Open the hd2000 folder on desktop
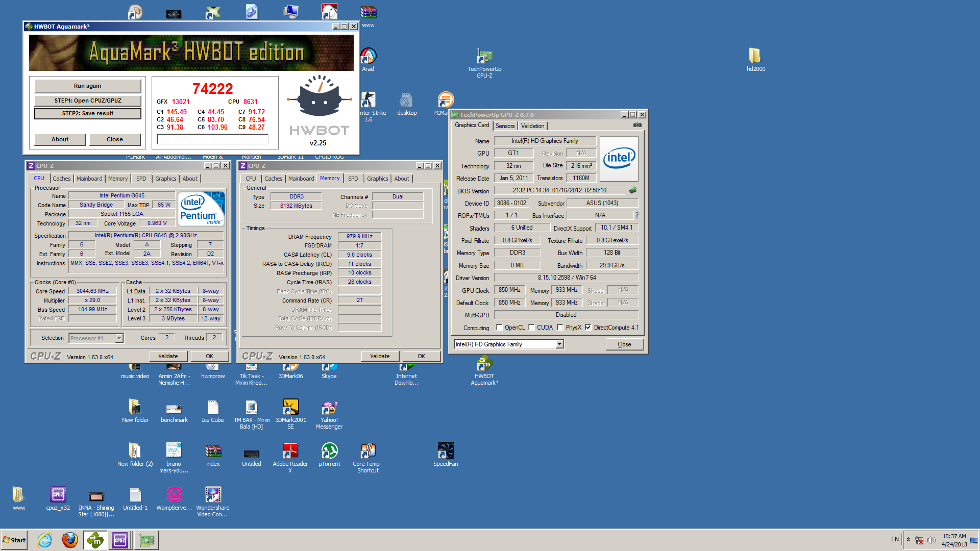Screen dimensions: 980x551 click(x=755, y=60)
